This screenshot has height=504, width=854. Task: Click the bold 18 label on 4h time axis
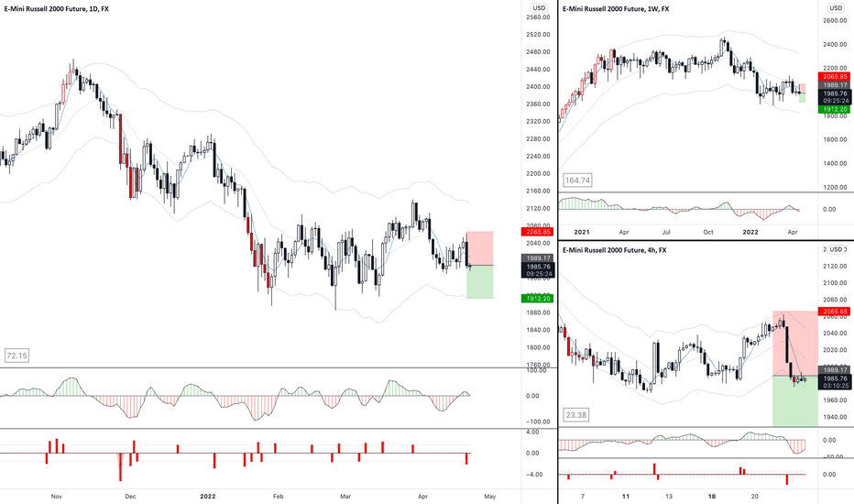coord(712,497)
